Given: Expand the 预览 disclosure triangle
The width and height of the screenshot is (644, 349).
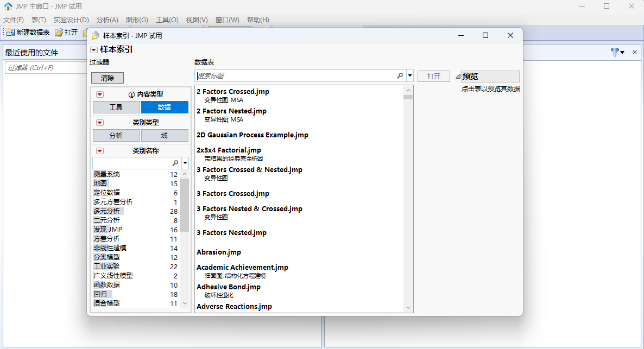Looking at the screenshot, I should (458, 77).
